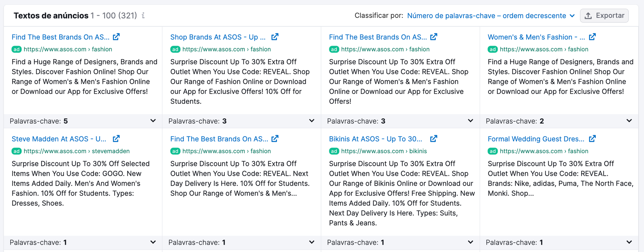Screen dimensions: 644x252
Task: Expand the Palavras-chave: 2 row
Action: point(559,121)
